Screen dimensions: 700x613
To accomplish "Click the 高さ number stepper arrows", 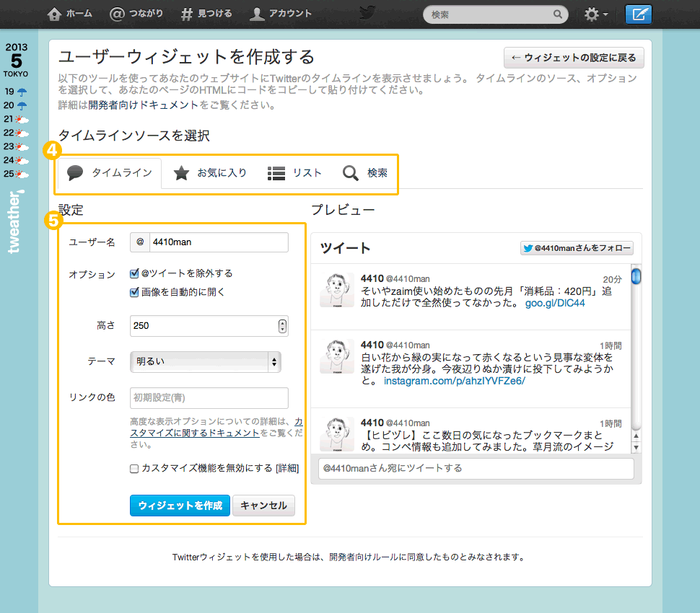I will click(x=282, y=326).
